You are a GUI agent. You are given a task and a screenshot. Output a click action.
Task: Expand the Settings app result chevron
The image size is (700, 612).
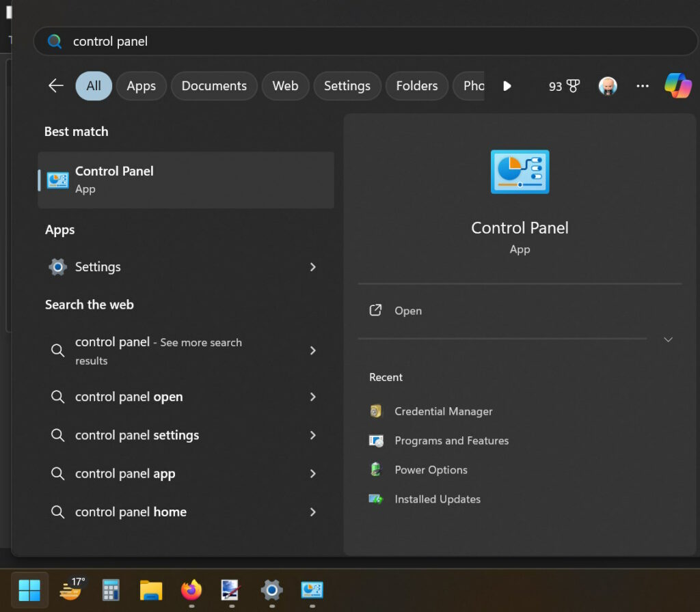[x=313, y=267]
